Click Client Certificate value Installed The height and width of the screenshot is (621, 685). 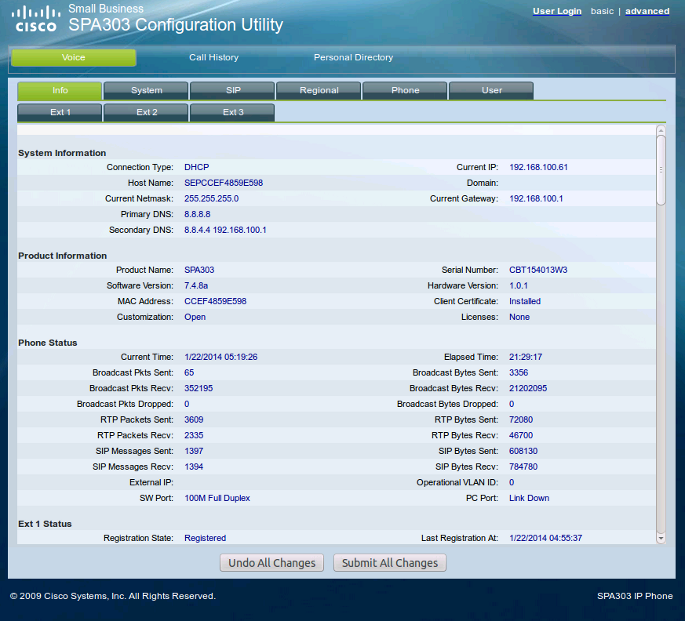(x=525, y=301)
